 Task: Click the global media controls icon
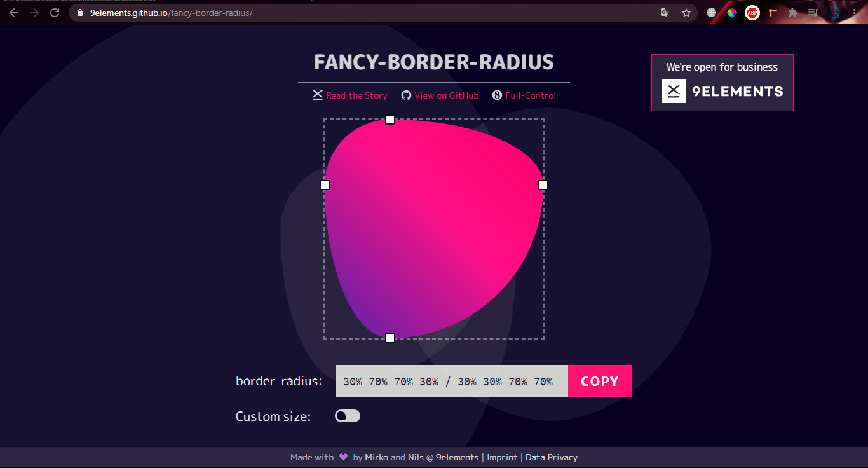(x=813, y=12)
